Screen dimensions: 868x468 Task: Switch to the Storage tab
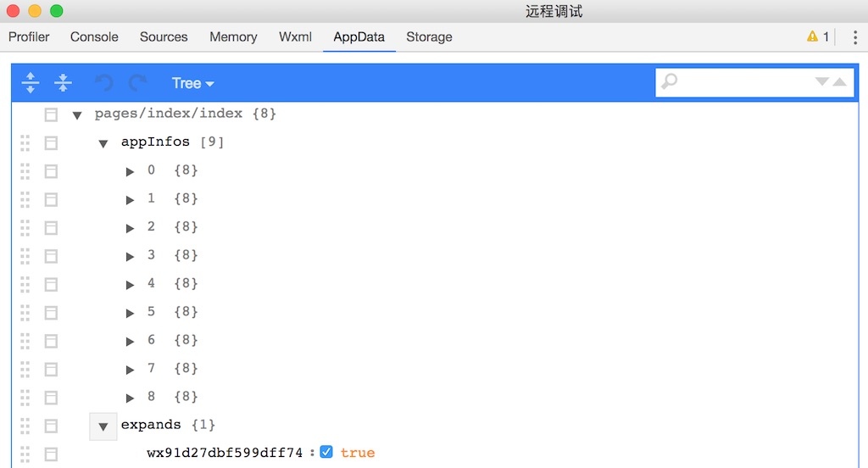(x=429, y=36)
